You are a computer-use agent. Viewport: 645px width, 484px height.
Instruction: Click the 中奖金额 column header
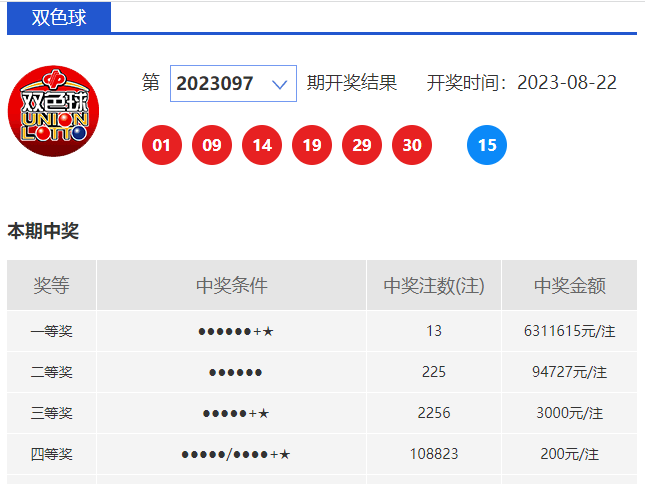(x=570, y=285)
